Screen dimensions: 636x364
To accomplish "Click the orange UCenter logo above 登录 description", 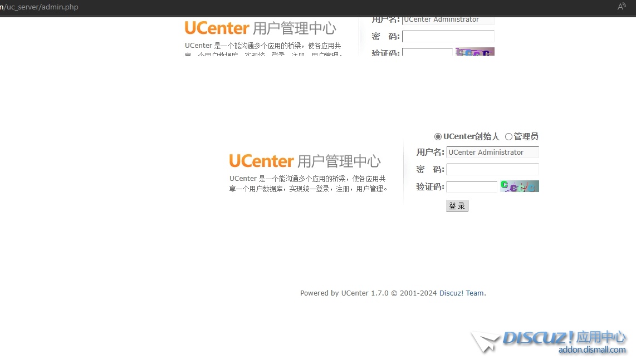I will point(261,161).
